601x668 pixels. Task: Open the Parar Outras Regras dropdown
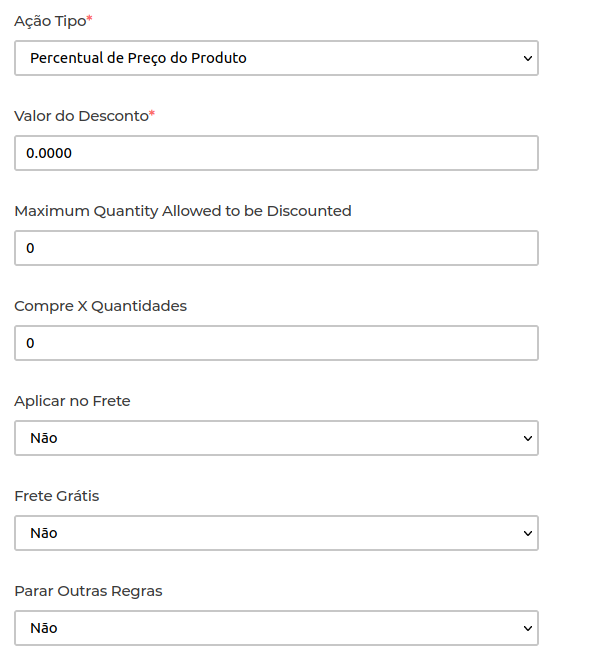point(276,628)
